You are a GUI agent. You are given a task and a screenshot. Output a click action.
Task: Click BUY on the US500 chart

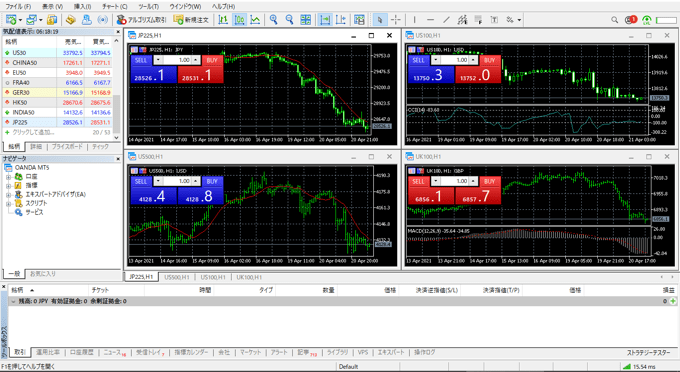[212, 181]
